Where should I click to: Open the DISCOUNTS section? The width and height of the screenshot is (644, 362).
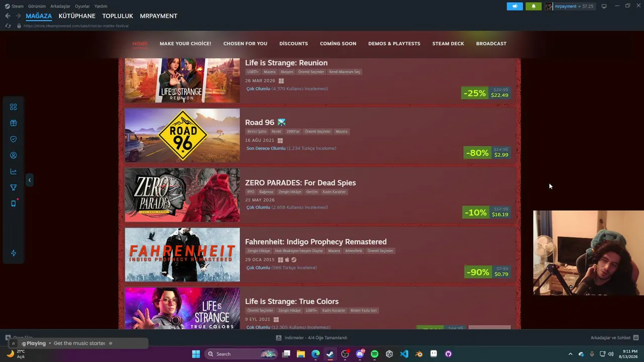[293, 43]
